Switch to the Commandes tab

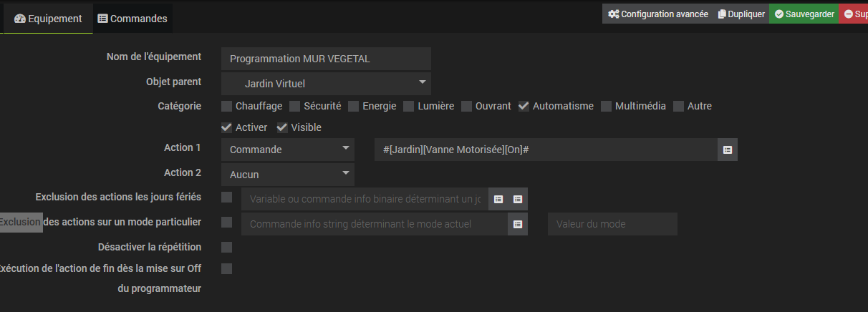[x=132, y=19]
